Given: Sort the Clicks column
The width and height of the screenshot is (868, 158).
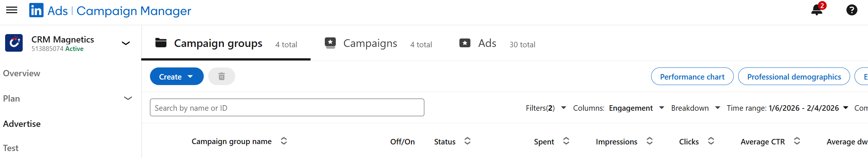Looking at the screenshot, I should (711, 141).
